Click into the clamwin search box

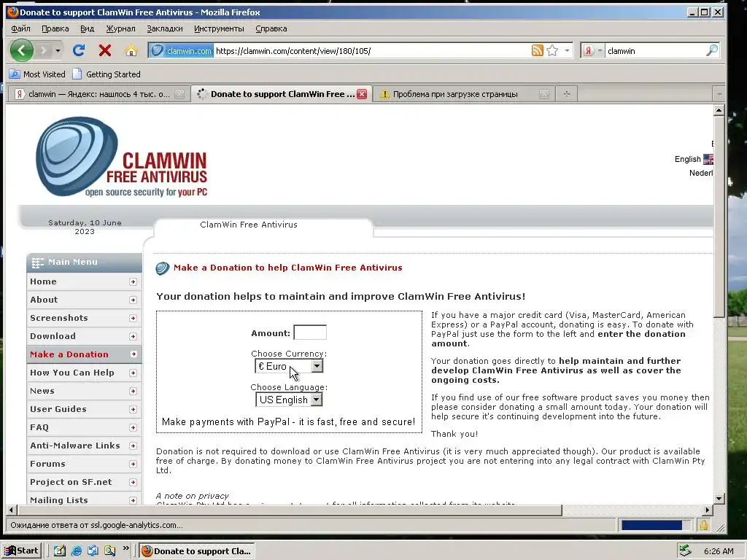pos(655,50)
